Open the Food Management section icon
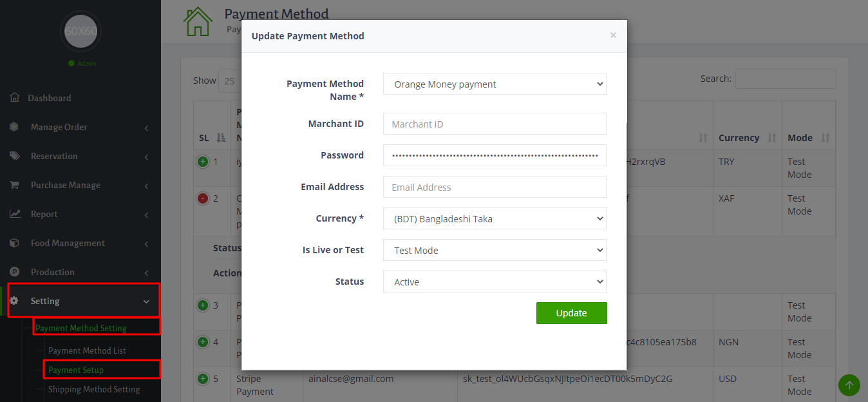Viewport: 868px width, 402px height. tap(14, 242)
